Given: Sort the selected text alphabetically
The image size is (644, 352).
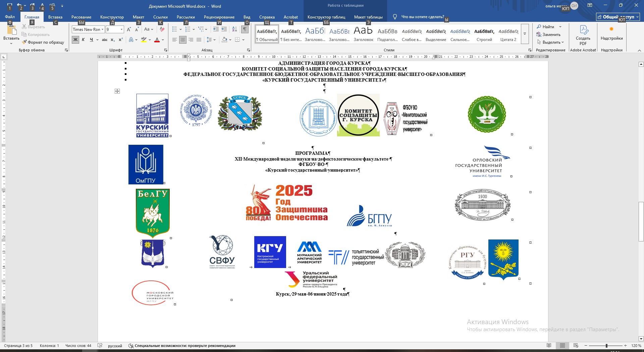Looking at the screenshot, I should pos(234,30).
